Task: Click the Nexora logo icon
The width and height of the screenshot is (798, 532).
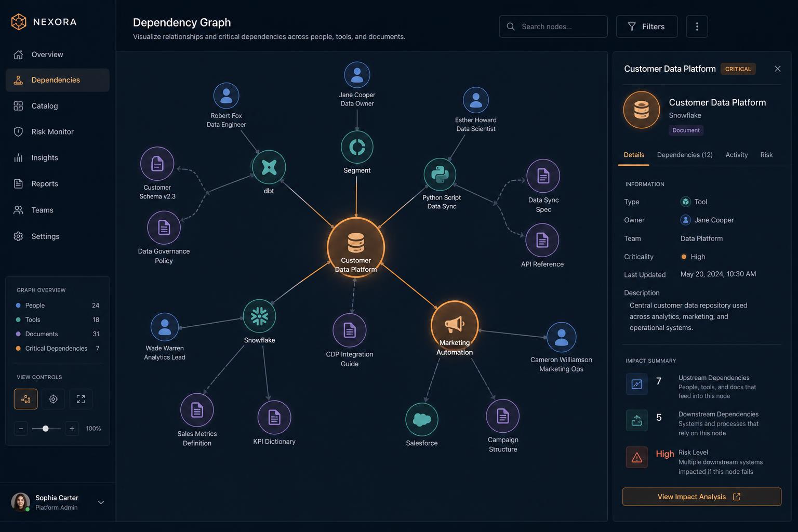Action: point(19,22)
